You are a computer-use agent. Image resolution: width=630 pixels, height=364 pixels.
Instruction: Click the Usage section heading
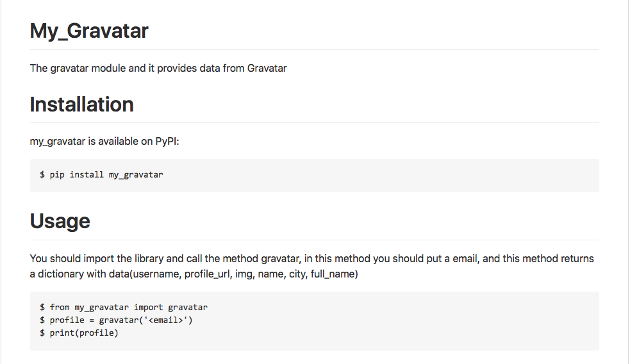60,222
